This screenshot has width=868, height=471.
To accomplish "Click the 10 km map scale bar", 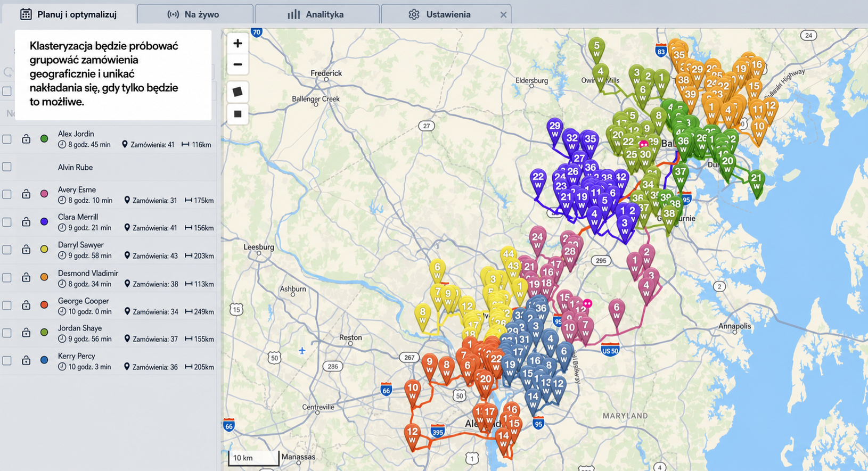I will click(x=253, y=458).
